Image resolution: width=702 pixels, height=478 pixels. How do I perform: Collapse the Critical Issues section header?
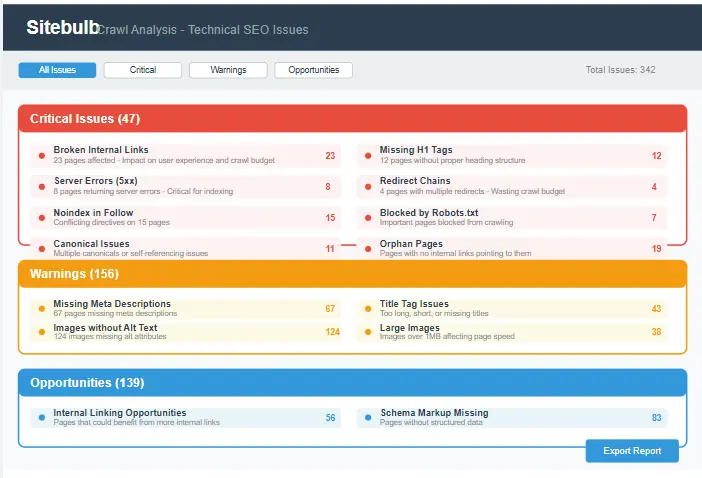[x=352, y=119]
